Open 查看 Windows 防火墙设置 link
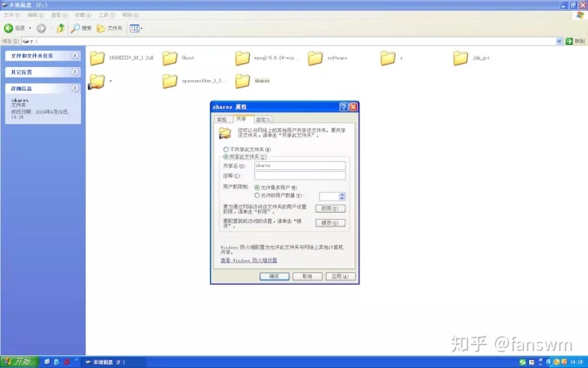588x368 pixels. coord(248,260)
